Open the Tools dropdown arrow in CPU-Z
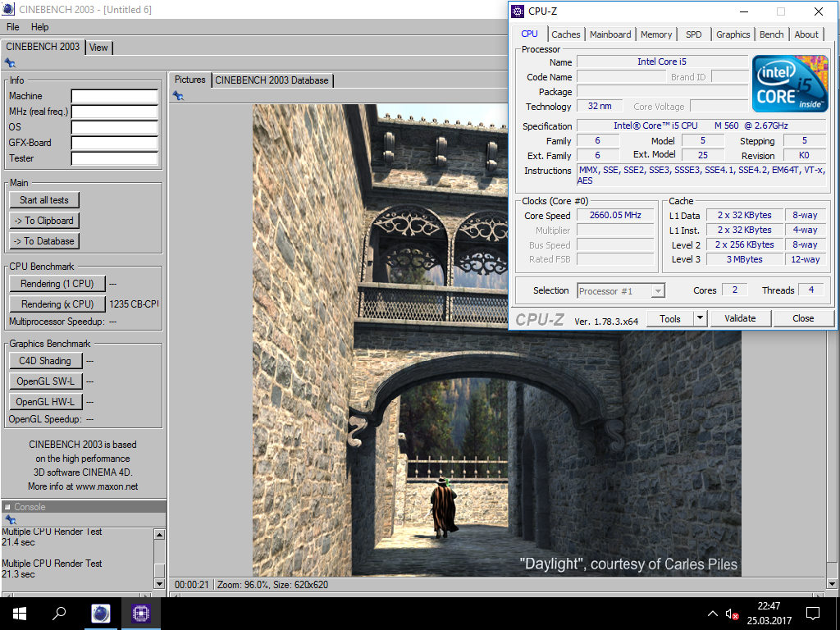 (700, 318)
